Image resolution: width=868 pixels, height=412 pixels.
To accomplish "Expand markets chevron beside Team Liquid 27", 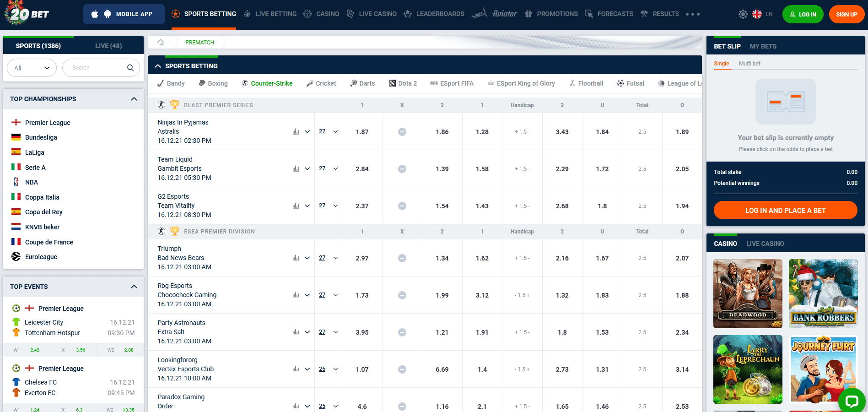I will click(336, 169).
